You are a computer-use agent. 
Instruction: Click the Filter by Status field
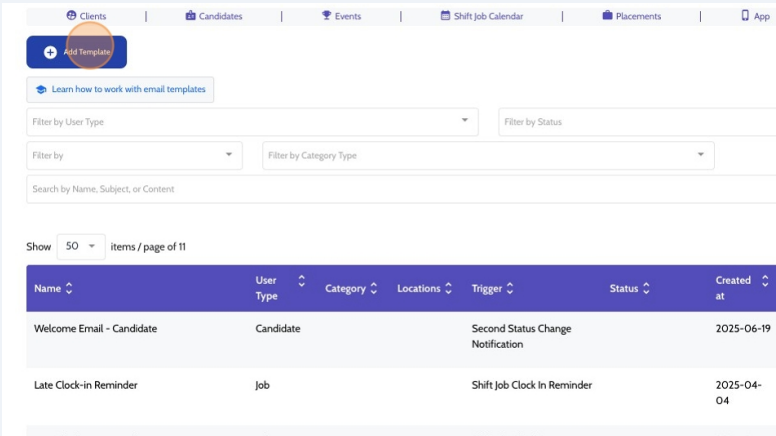coord(636,122)
